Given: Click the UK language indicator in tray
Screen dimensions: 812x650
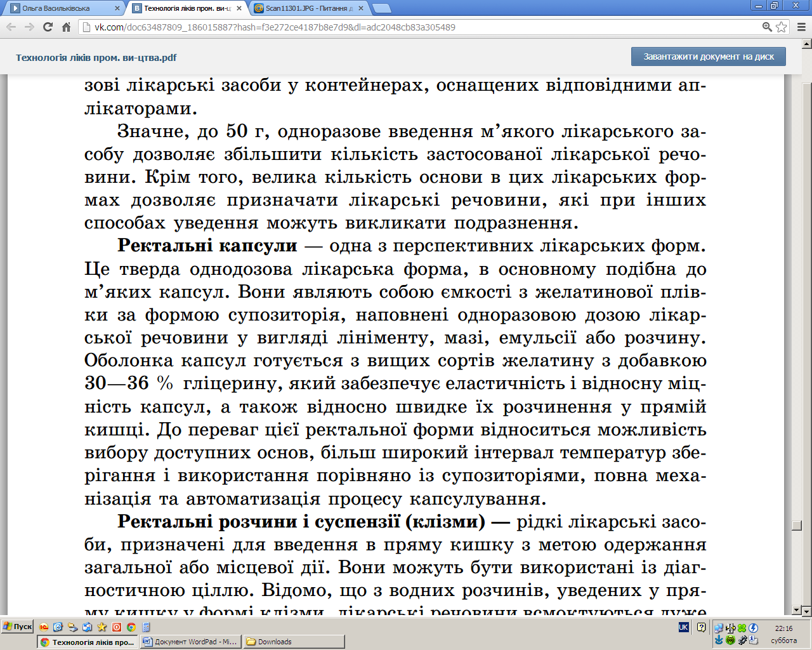Looking at the screenshot, I should (684, 627).
